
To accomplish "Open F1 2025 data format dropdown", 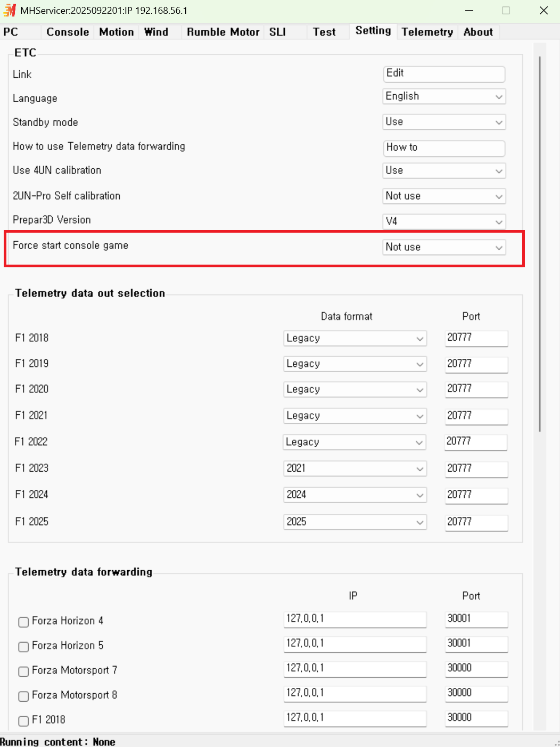I will point(355,522).
